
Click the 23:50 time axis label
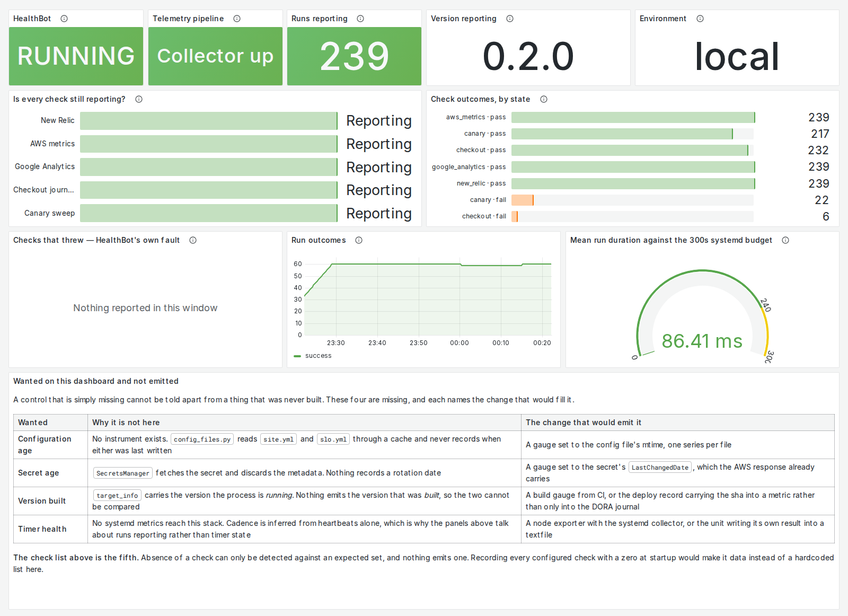coord(419,343)
